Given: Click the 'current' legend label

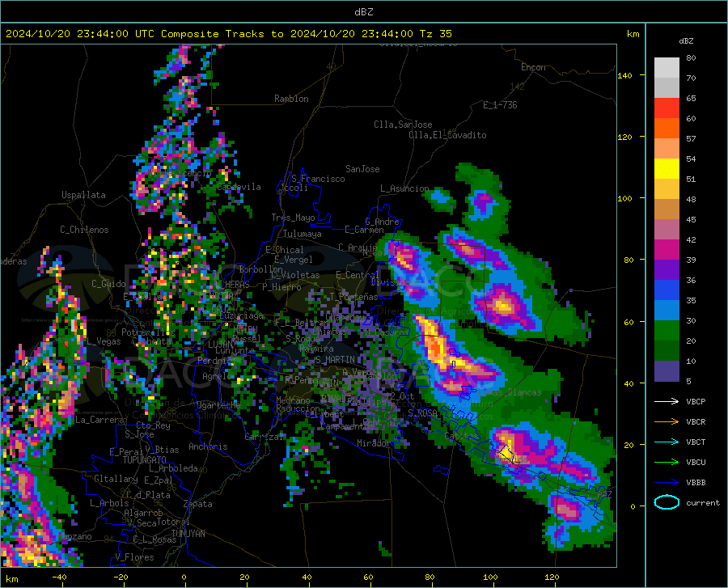Looking at the screenshot, I should click(x=703, y=503).
